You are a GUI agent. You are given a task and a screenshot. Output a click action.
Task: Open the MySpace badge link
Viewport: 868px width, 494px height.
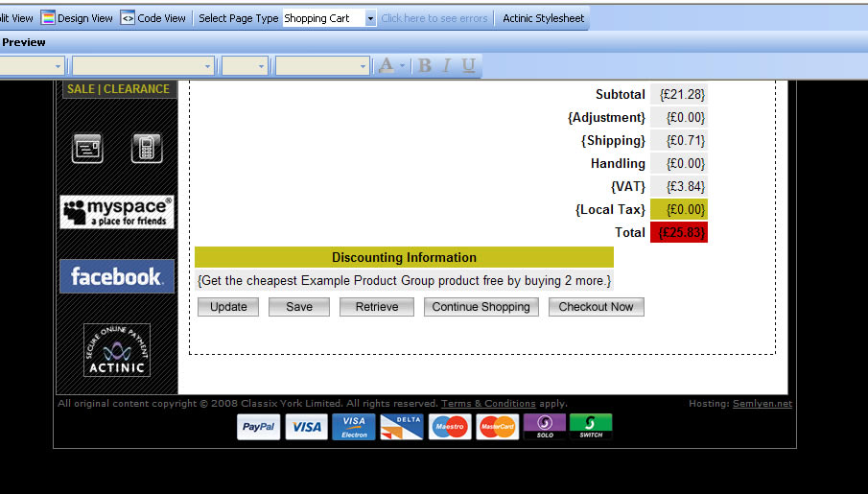click(x=117, y=212)
